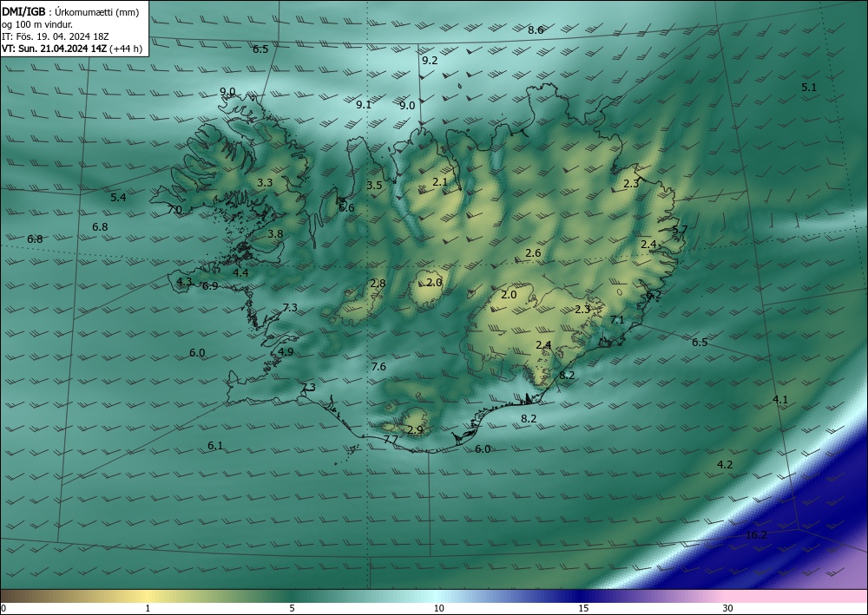Image resolution: width=868 pixels, height=615 pixels.
Task: Click the 4.2 value label
Action: tap(725, 465)
